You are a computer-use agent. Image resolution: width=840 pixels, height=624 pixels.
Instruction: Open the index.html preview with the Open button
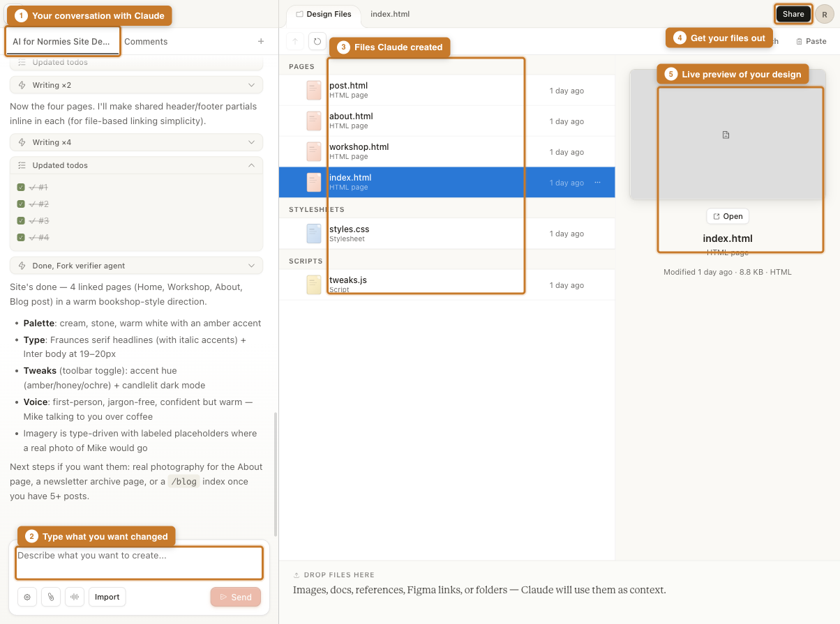(727, 216)
